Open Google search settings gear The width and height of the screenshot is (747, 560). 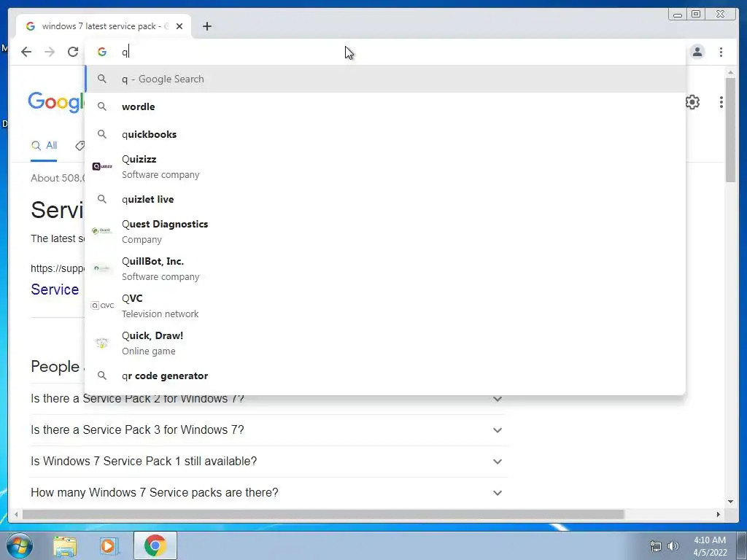tap(692, 102)
